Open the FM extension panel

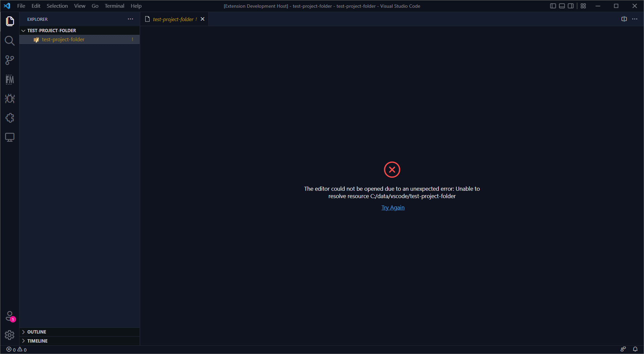pyautogui.click(x=10, y=79)
